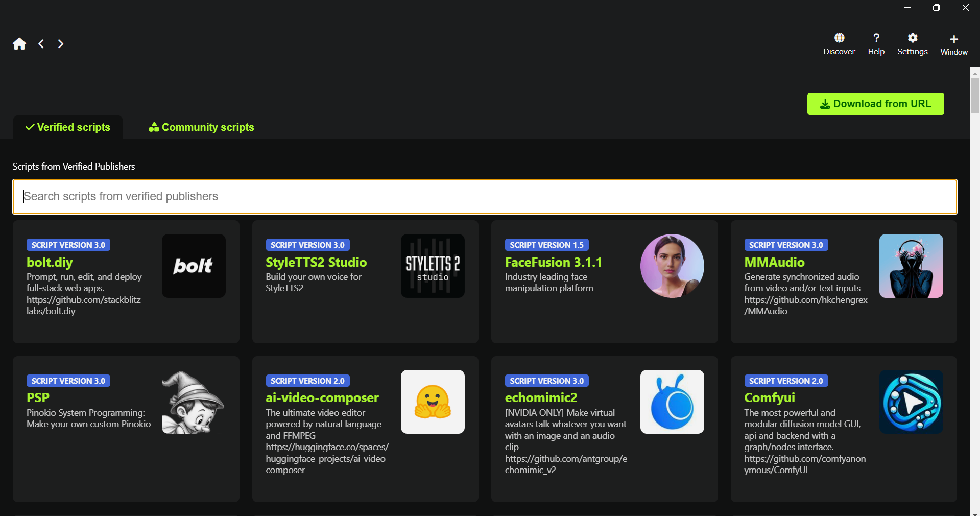The image size is (980, 516).
Task: Open the bolt.diy script title
Action: [50, 262]
